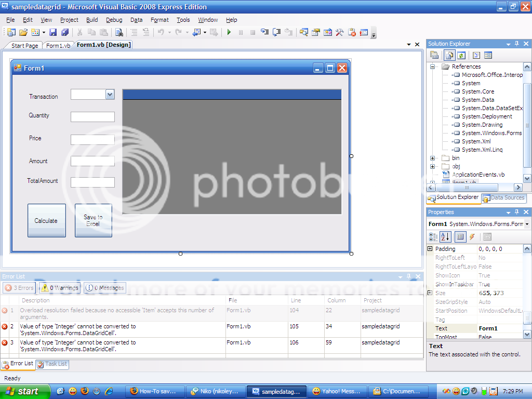The image size is (532, 399).
Task: Toggle the 0 Warnings filter
Action: coord(60,288)
